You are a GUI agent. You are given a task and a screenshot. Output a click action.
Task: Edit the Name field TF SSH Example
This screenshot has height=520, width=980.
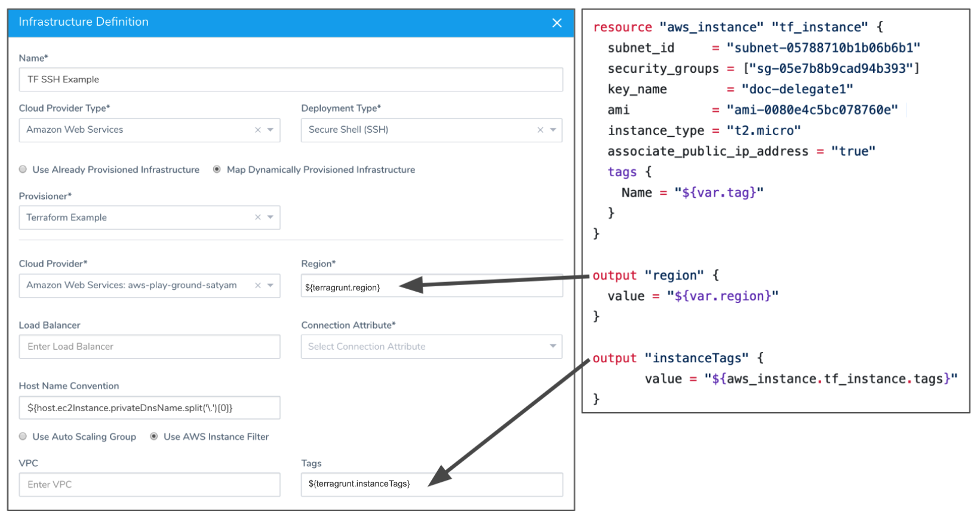coord(291,79)
